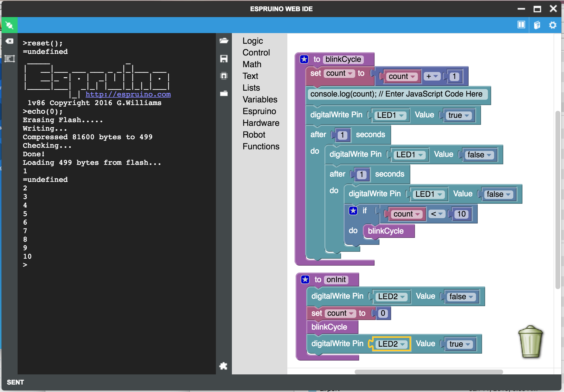Change true value dropdown in last onInit block

[460, 344]
